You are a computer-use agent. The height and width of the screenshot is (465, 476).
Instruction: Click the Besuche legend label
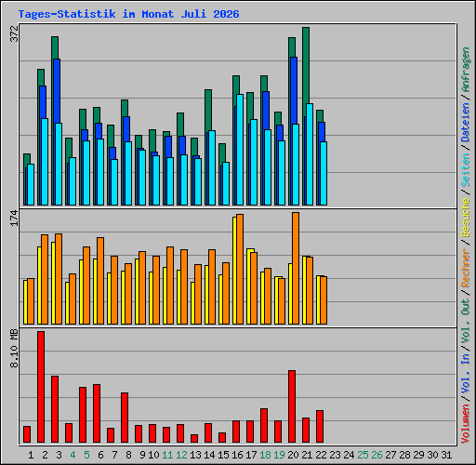tap(466, 218)
